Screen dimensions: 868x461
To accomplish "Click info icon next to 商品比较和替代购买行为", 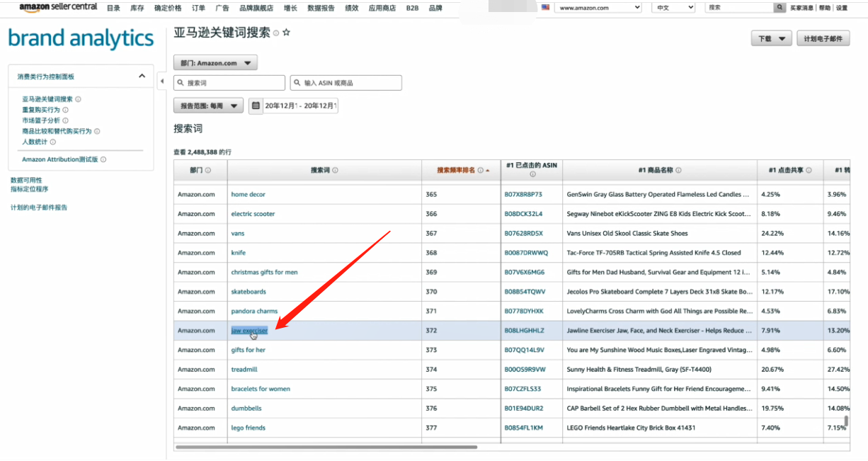I will [x=97, y=131].
